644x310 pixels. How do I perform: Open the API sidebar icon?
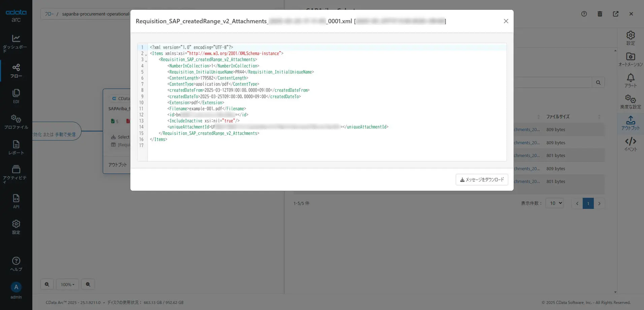pos(16,201)
